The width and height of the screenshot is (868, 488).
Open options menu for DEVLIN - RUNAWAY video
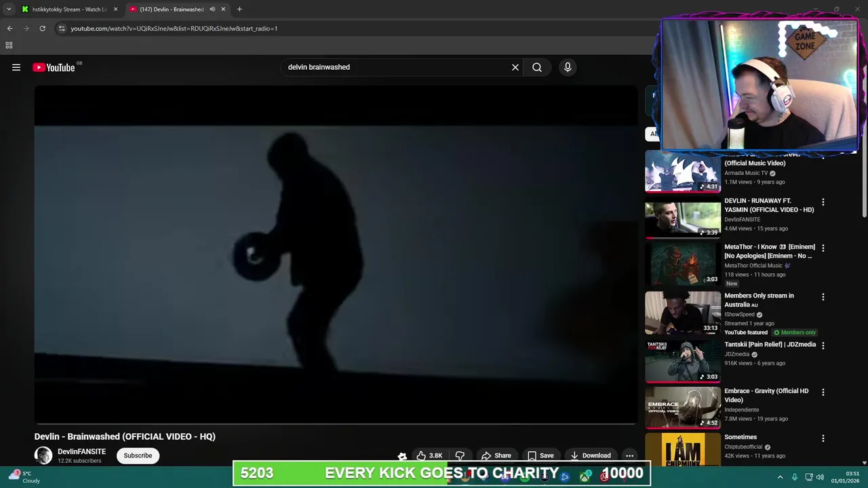[x=823, y=202]
